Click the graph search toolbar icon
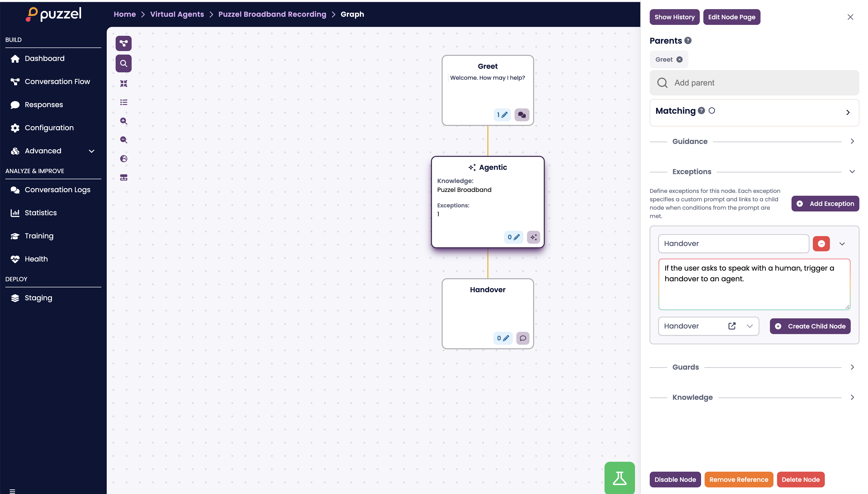The image size is (868, 494). click(x=123, y=63)
